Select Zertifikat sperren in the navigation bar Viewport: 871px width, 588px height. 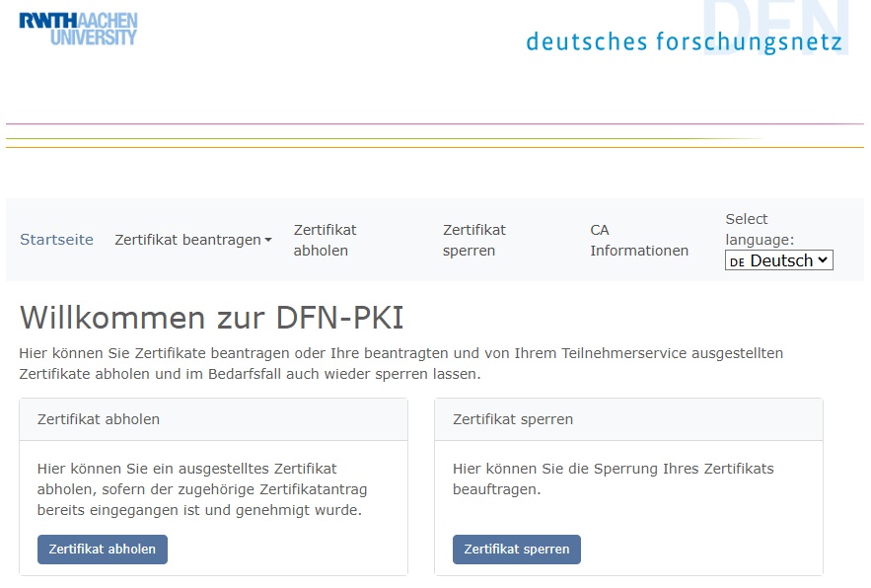473,239
